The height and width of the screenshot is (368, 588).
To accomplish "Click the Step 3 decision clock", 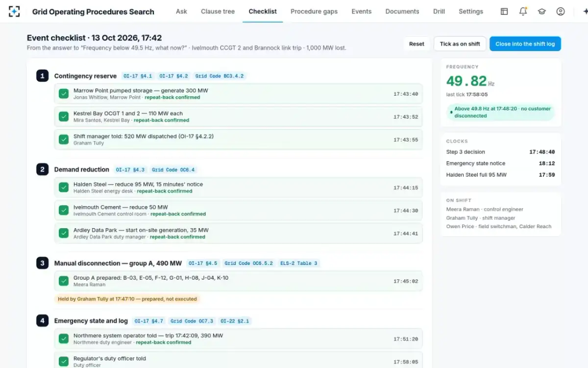I will pyautogui.click(x=500, y=152).
